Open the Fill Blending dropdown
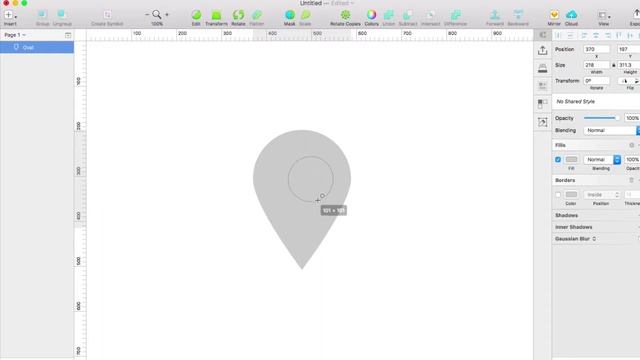 pyautogui.click(x=602, y=160)
